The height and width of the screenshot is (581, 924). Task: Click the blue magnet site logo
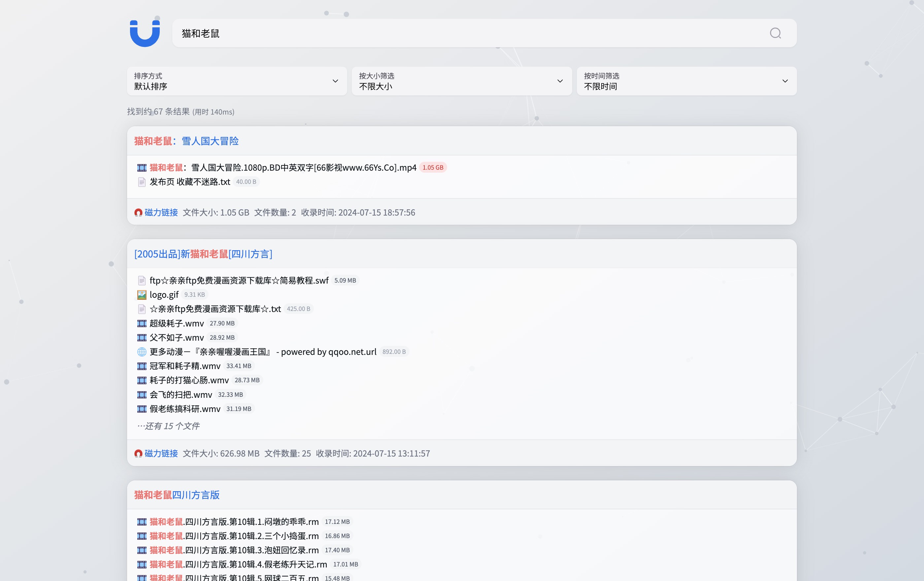coord(145,33)
